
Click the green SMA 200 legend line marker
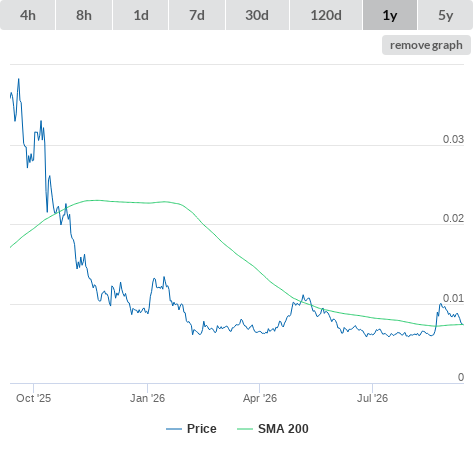point(245,429)
